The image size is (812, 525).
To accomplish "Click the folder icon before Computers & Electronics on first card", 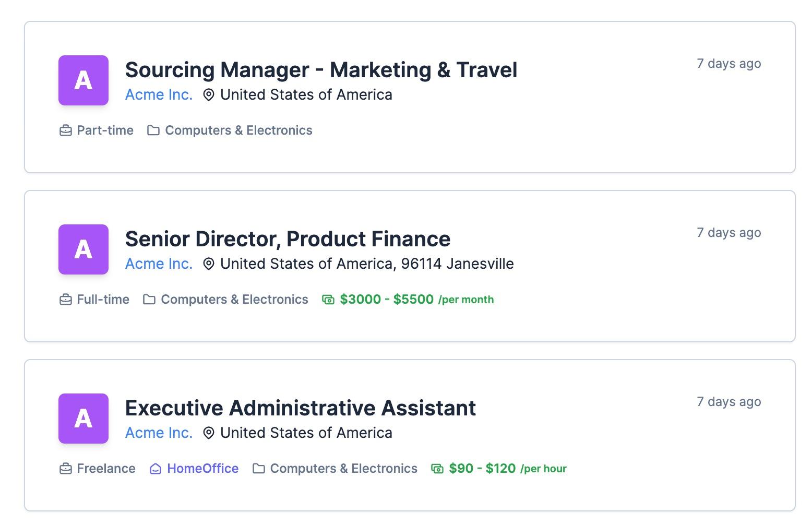I will [x=152, y=130].
